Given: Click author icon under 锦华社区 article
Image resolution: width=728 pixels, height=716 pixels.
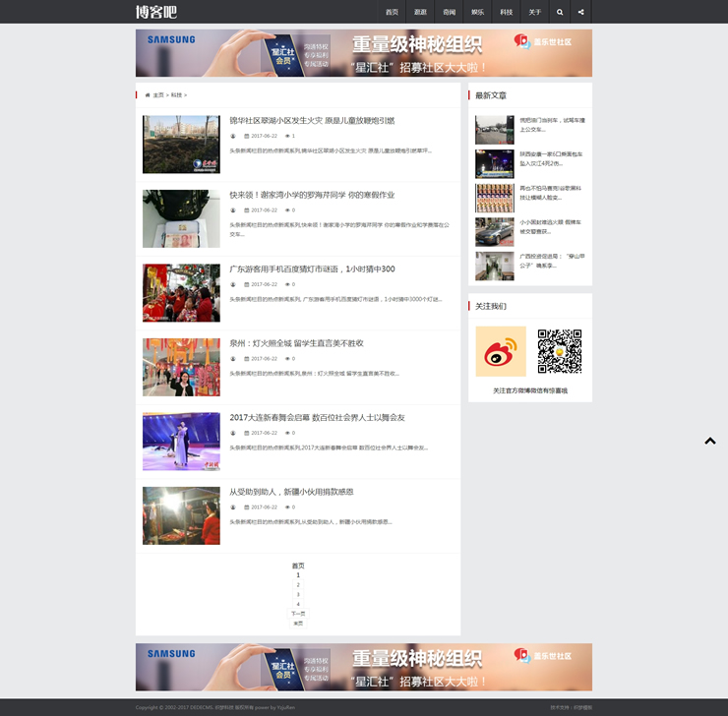Looking at the screenshot, I should tap(233, 136).
